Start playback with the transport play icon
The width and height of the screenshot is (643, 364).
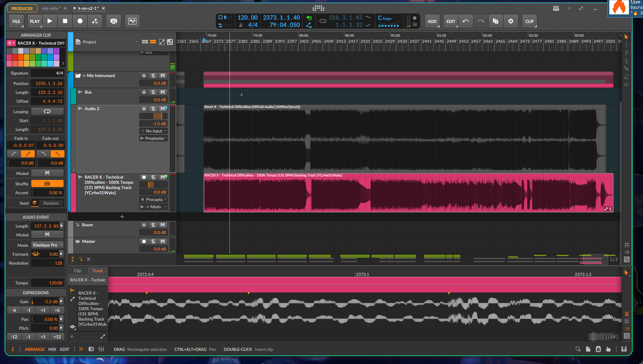[50, 21]
